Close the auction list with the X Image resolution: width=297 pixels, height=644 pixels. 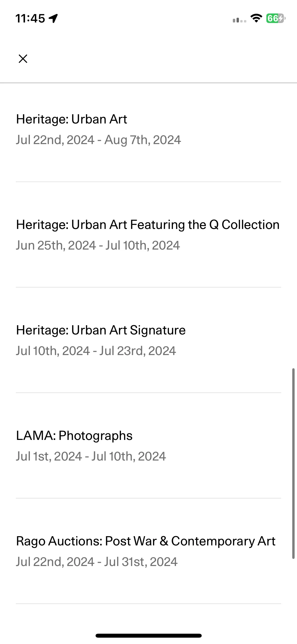[23, 59]
